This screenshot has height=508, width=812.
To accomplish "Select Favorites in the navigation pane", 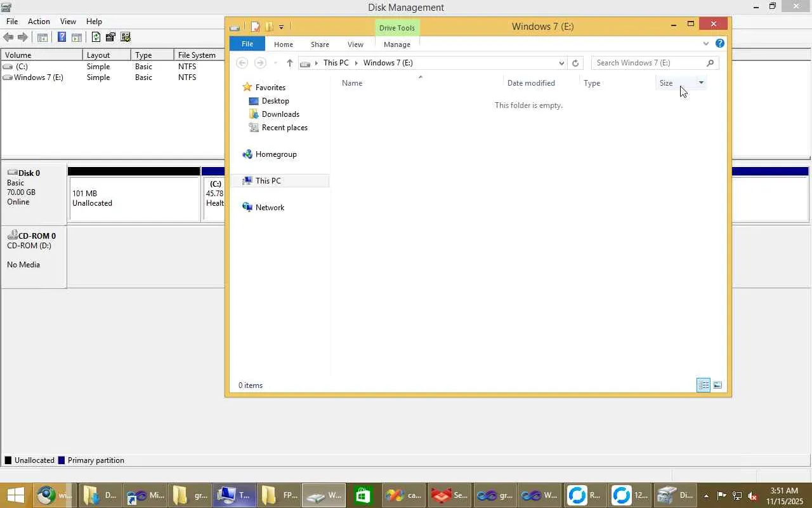I will [270, 88].
